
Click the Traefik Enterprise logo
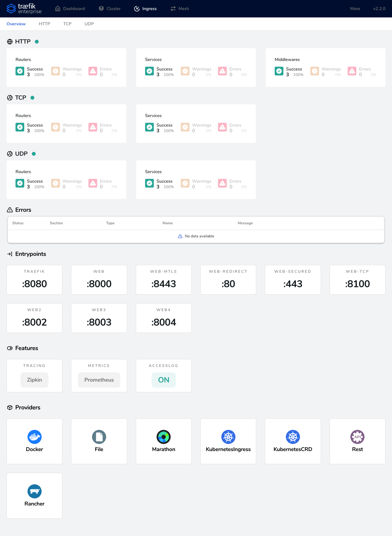click(x=24, y=9)
